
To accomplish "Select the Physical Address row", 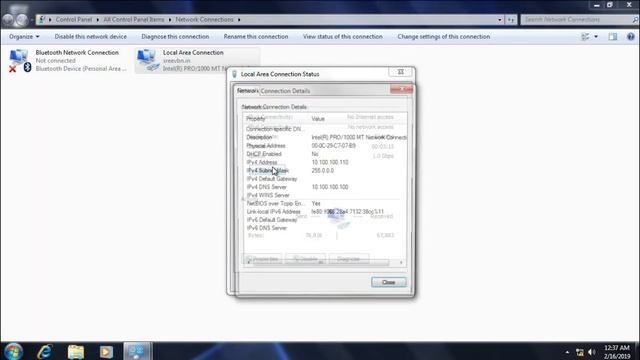I will click(x=325, y=146).
